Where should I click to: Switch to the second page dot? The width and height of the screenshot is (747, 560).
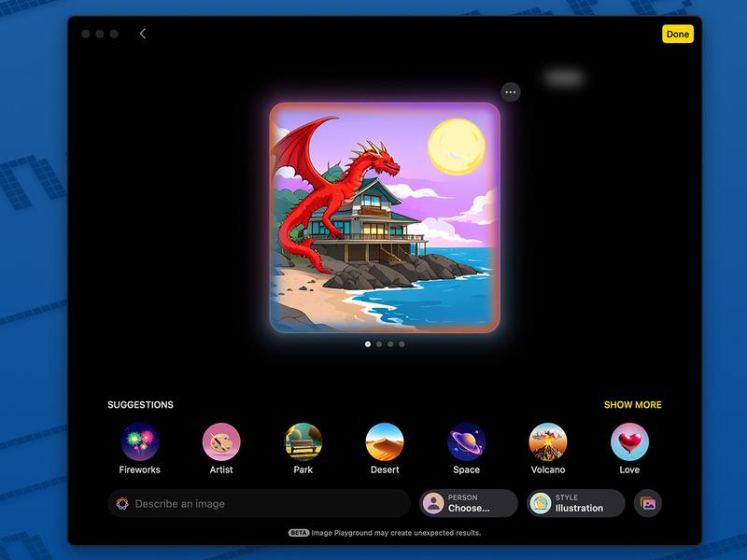[379, 343]
